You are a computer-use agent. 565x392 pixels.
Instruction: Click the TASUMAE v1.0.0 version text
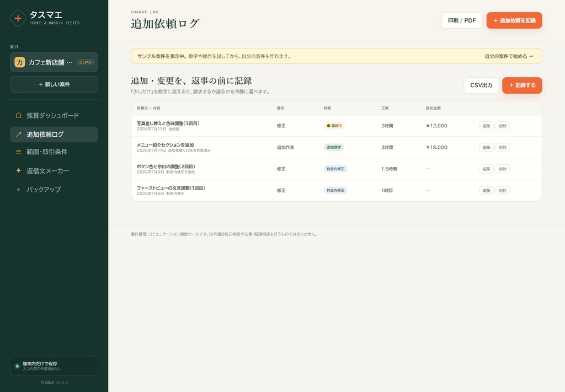tap(54, 382)
